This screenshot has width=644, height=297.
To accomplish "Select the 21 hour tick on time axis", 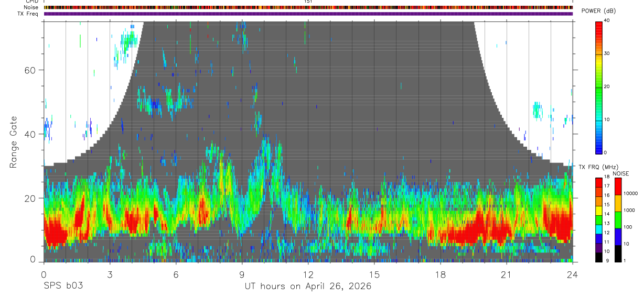I will tap(507, 274).
